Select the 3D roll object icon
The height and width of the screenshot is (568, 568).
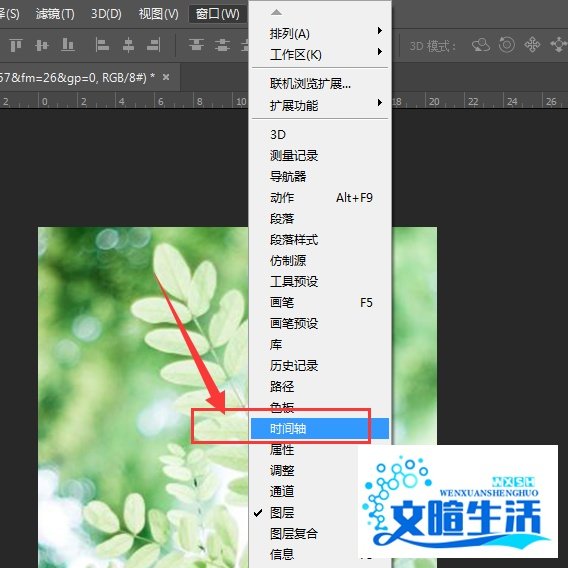pyautogui.click(x=507, y=45)
